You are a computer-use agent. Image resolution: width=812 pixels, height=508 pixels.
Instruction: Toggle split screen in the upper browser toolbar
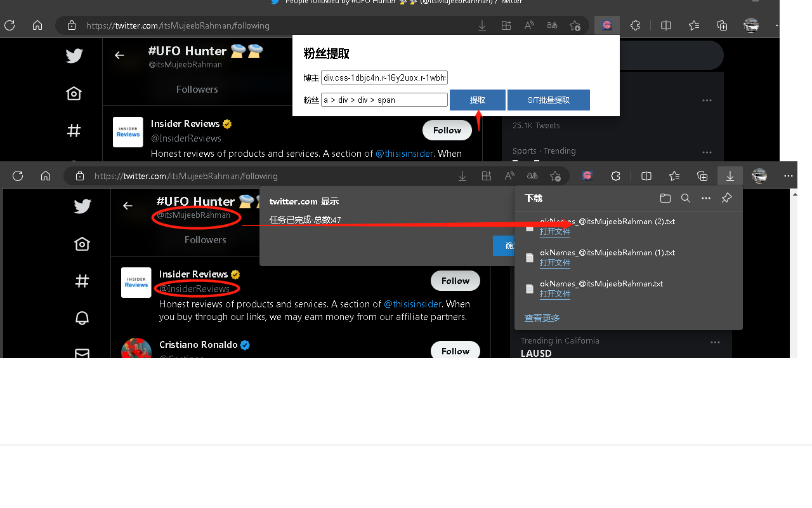pyautogui.click(x=666, y=25)
